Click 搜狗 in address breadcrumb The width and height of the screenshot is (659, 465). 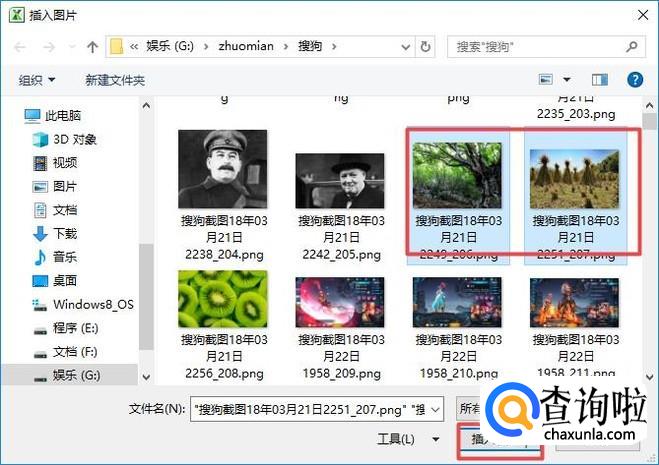point(310,46)
